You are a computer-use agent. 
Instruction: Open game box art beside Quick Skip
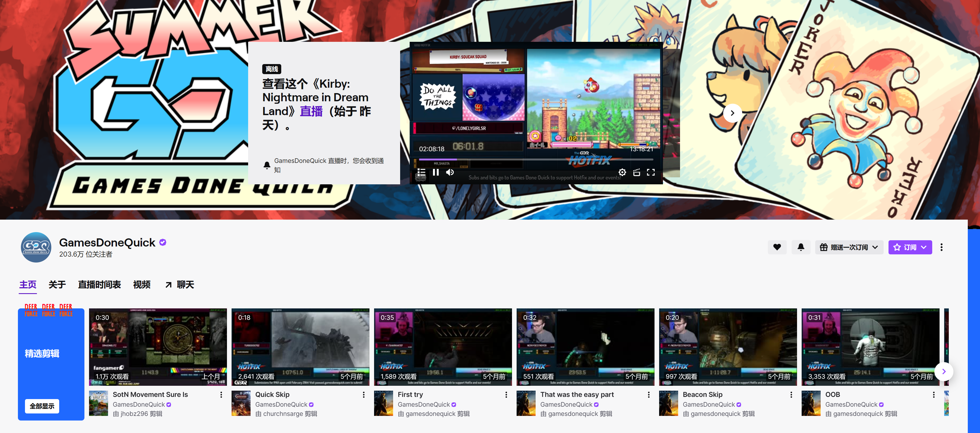pos(241,403)
